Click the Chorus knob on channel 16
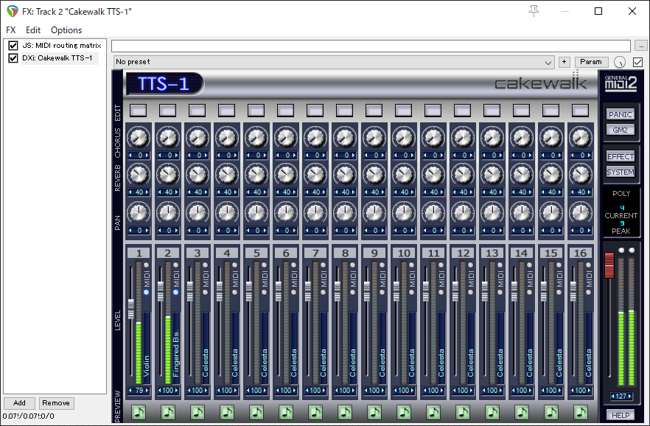Screen dimensions: 650x426 point(580,138)
